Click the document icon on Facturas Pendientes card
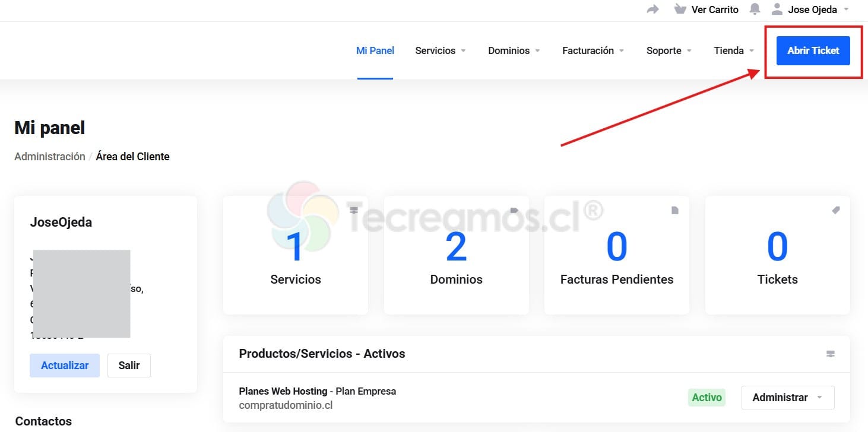The width and height of the screenshot is (868, 432). click(674, 210)
